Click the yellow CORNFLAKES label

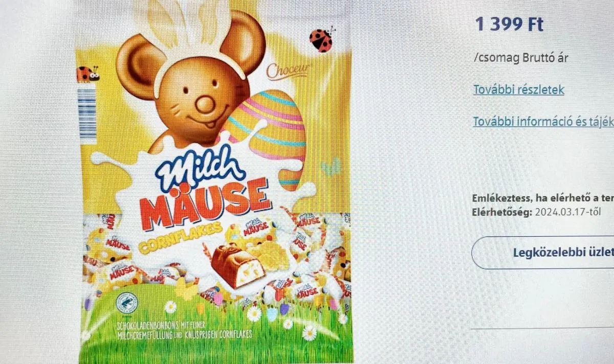181,238
